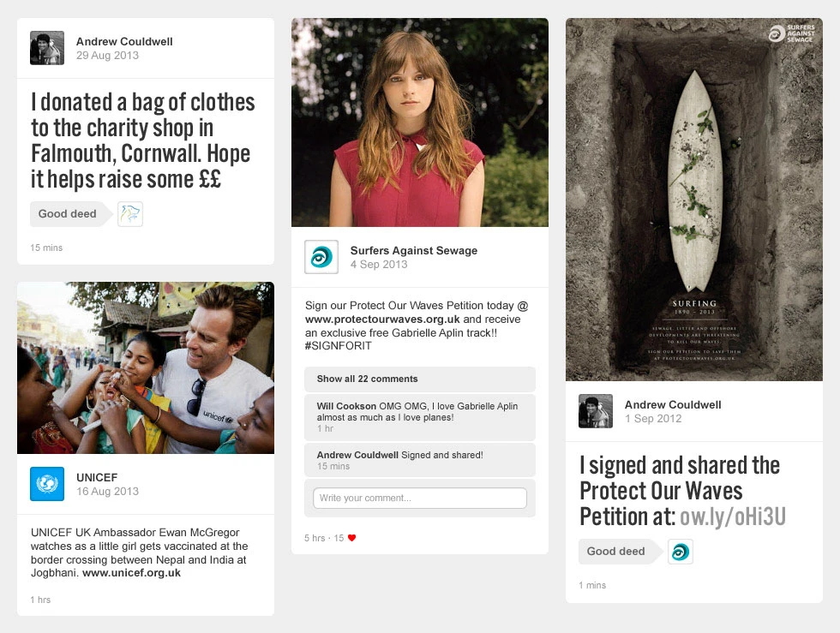Open the Surfers Against Sewage profile logo
840x633 pixels.
321,257
